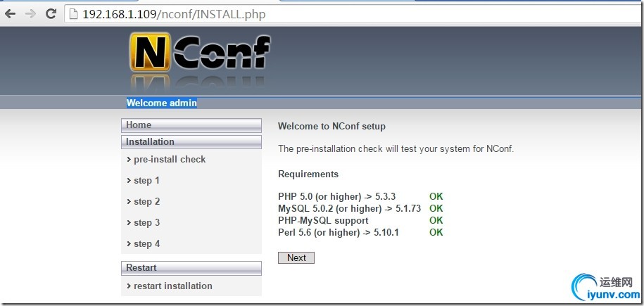Focus the address bar URL field
Screen dimensions: 644x306
pos(353,14)
